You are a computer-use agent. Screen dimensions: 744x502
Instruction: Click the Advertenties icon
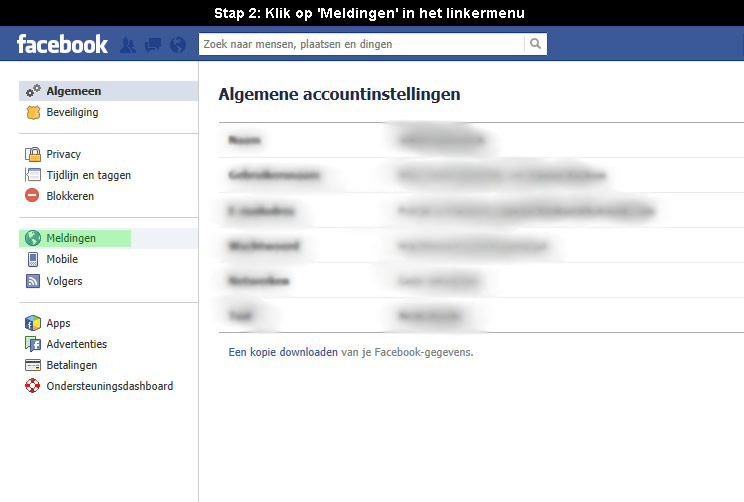tap(33, 344)
